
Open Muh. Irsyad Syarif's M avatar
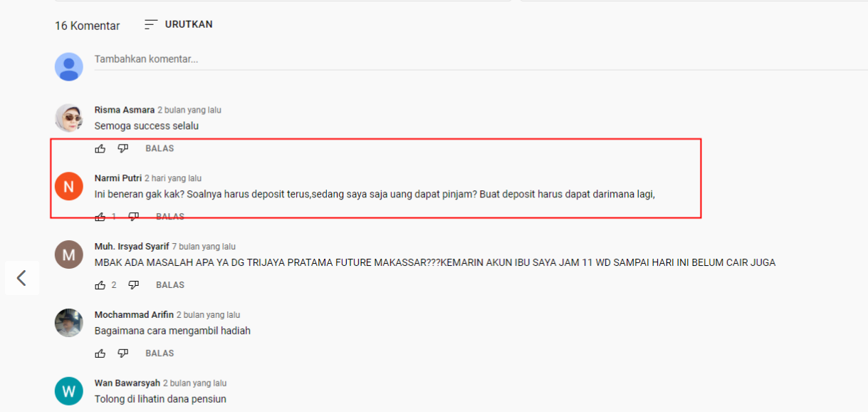click(x=69, y=254)
